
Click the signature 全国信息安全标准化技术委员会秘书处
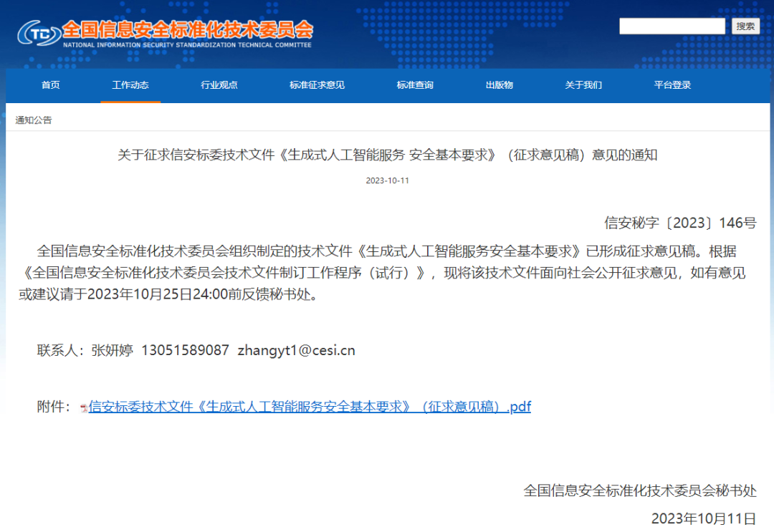point(640,490)
